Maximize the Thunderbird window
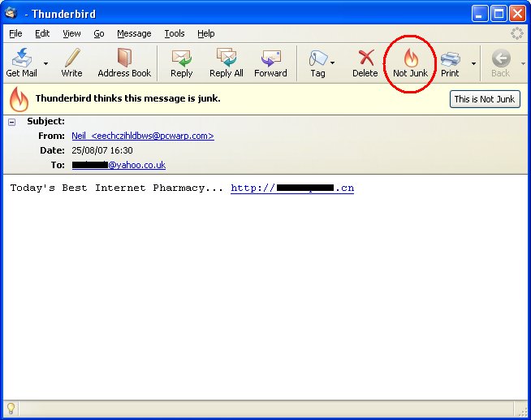The height and width of the screenshot is (420, 531). 499,14
